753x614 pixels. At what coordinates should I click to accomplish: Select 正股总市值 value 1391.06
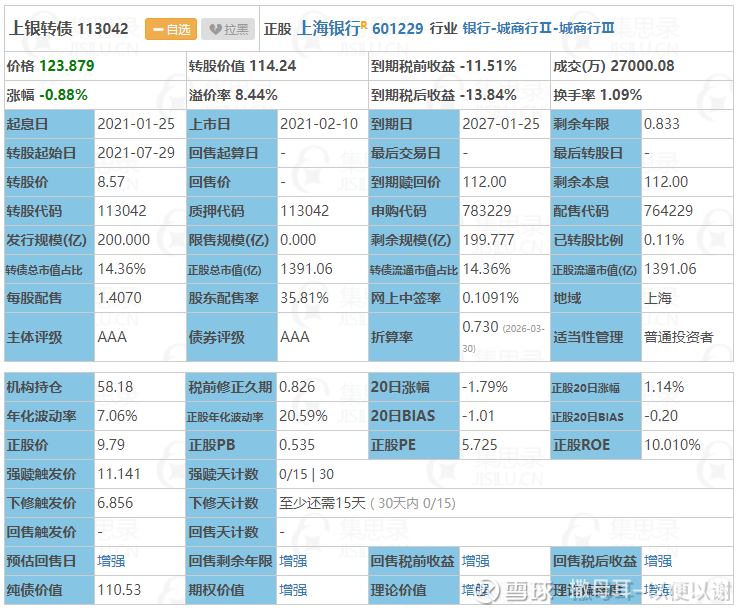coord(306,269)
